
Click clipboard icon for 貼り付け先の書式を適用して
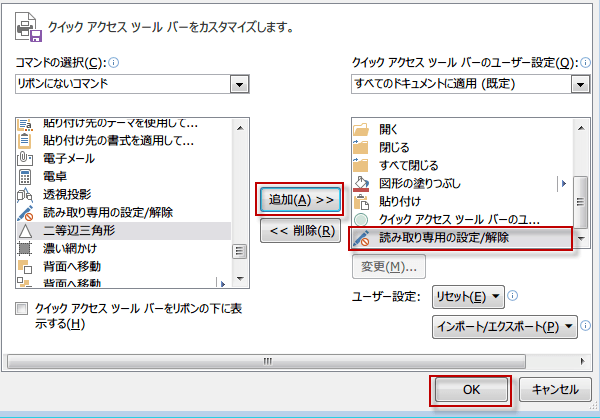coord(25,140)
